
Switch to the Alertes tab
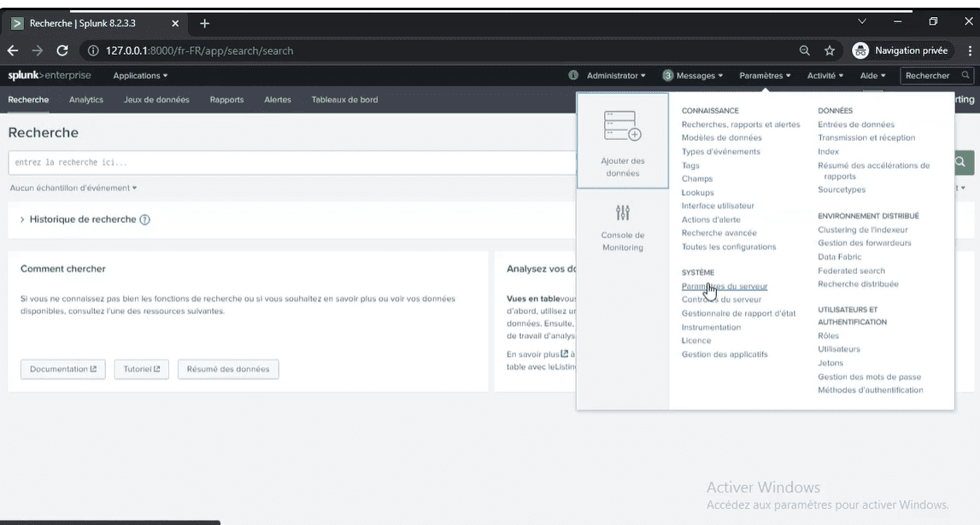coord(278,100)
